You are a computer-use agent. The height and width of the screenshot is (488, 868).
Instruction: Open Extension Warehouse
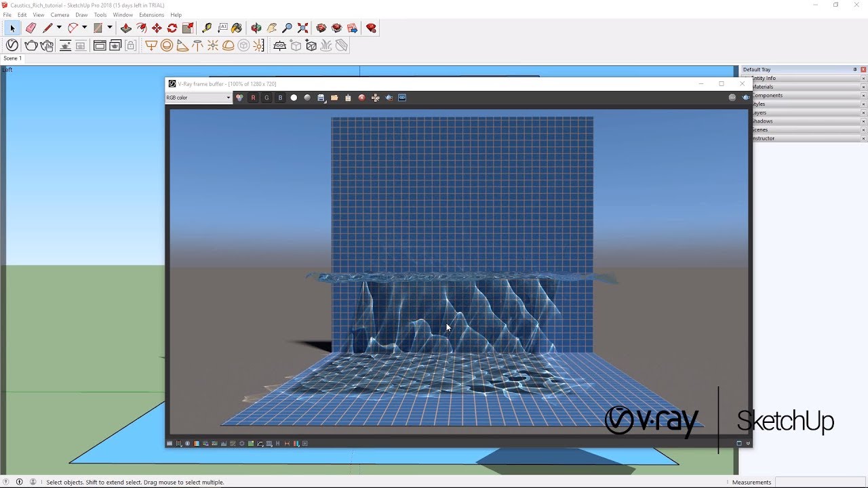(x=336, y=28)
